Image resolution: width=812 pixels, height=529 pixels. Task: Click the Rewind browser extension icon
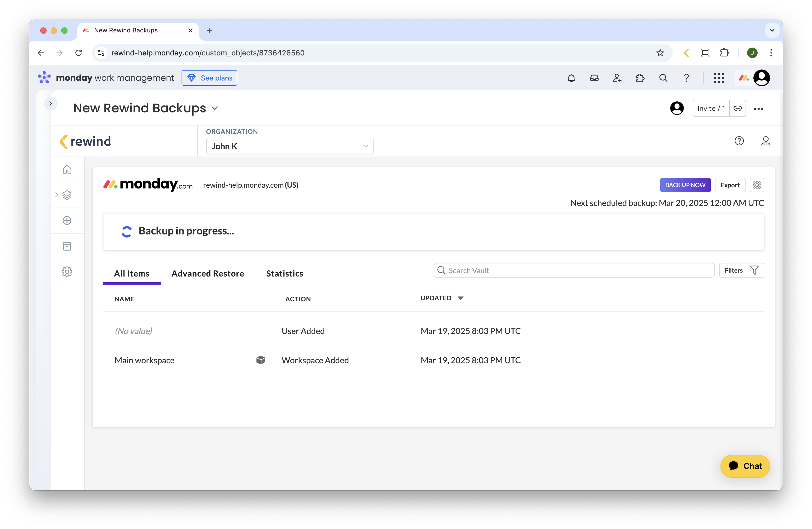(x=686, y=53)
